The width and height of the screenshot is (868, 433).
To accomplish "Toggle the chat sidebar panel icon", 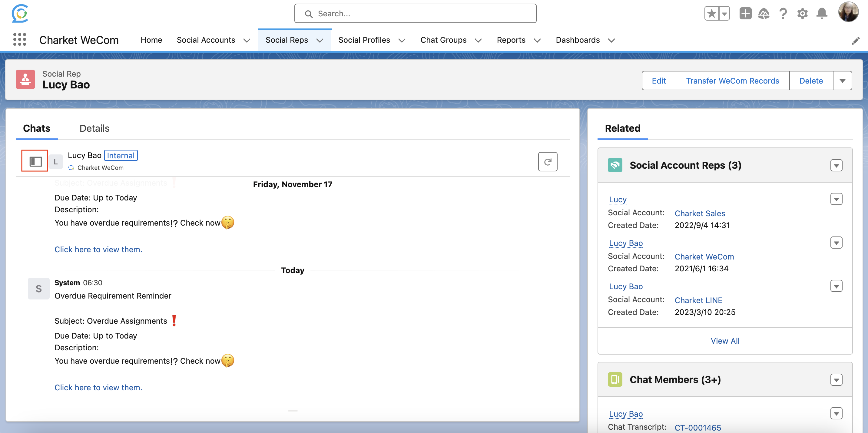I will click(x=35, y=161).
